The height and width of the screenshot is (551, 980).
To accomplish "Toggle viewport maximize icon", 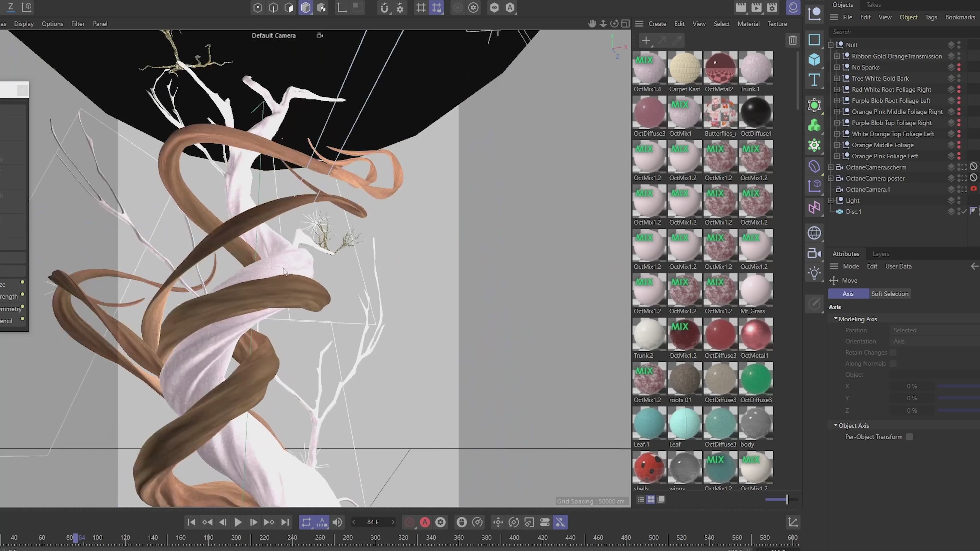I will click(x=626, y=23).
